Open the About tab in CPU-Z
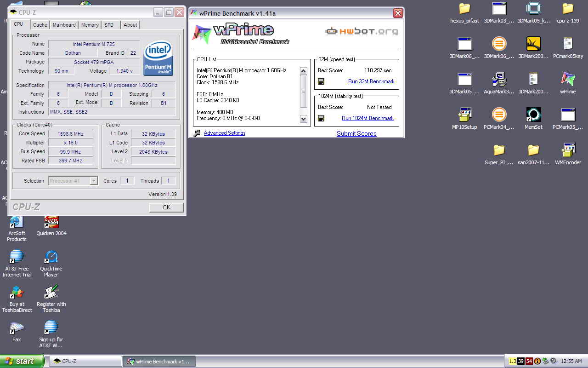This screenshot has width=588, height=368. tap(130, 25)
